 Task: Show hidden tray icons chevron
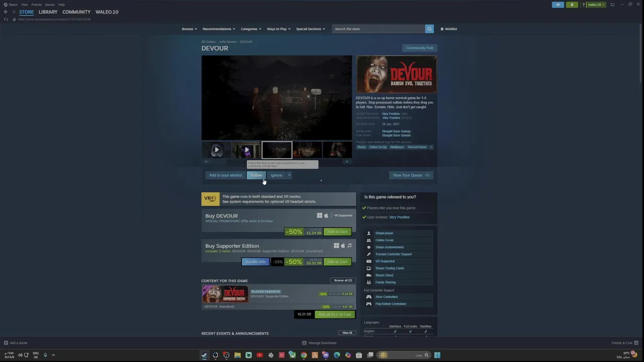(53, 355)
